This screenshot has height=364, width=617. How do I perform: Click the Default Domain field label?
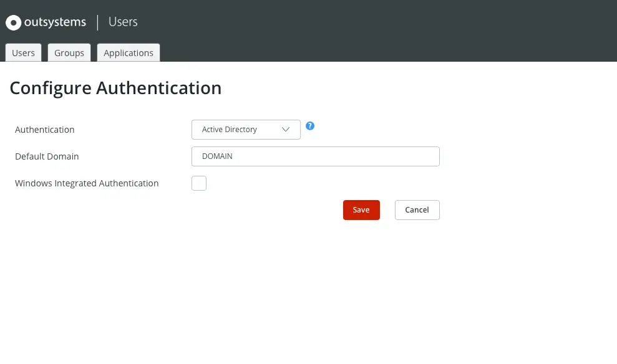[47, 156]
